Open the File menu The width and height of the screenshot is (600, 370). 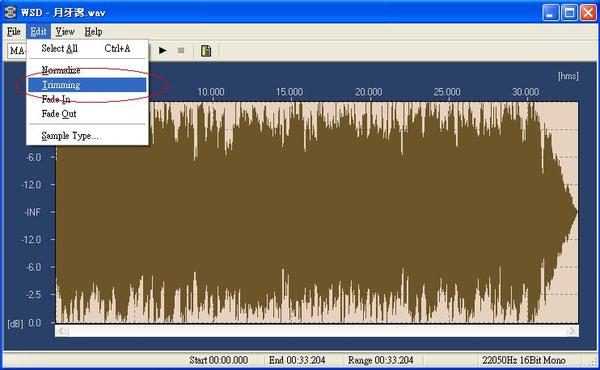[x=14, y=31]
